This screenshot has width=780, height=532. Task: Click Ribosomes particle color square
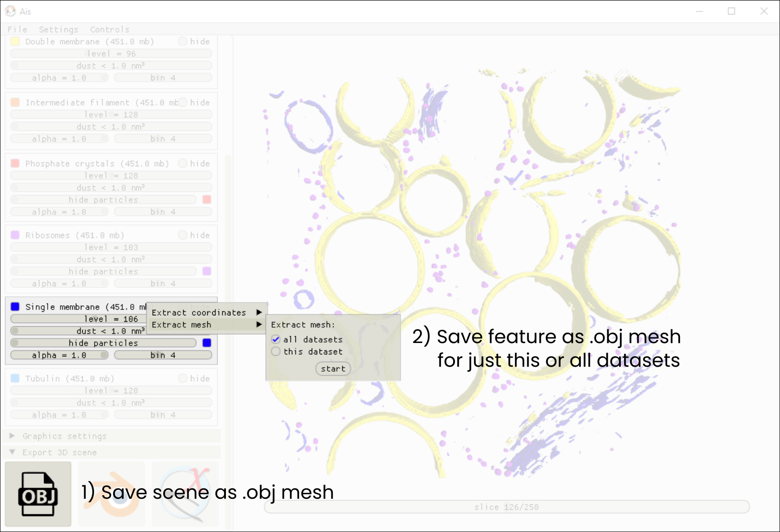207,271
